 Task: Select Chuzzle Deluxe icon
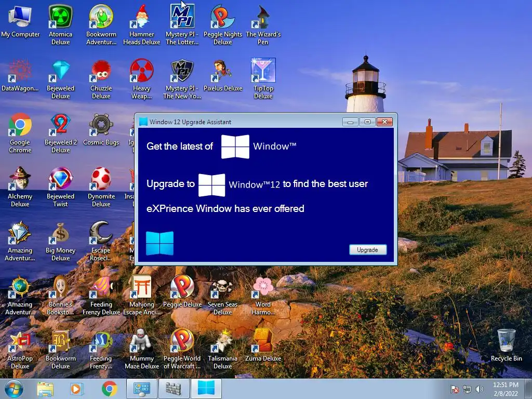coord(101,79)
